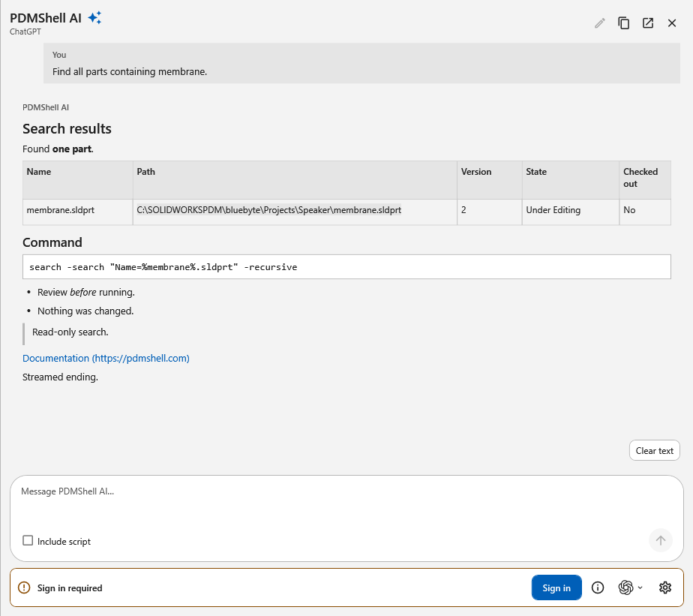Click the Sign in button
Viewport: 693px width, 616px height.
click(x=556, y=587)
